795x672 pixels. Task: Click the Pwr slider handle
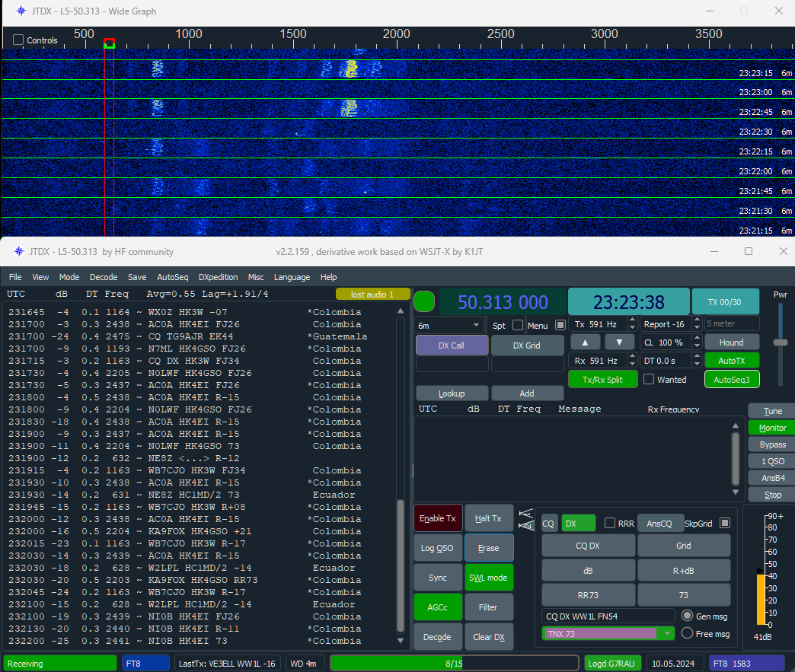pyautogui.click(x=780, y=342)
